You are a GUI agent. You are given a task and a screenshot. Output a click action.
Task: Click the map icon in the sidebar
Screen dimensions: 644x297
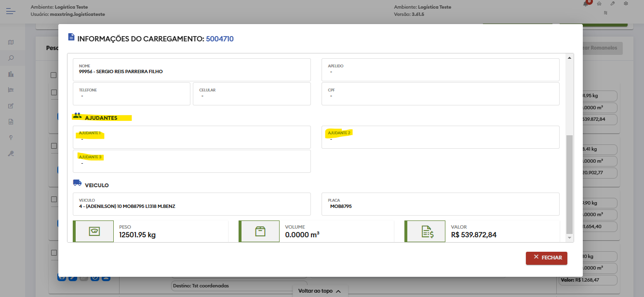(x=11, y=42)
